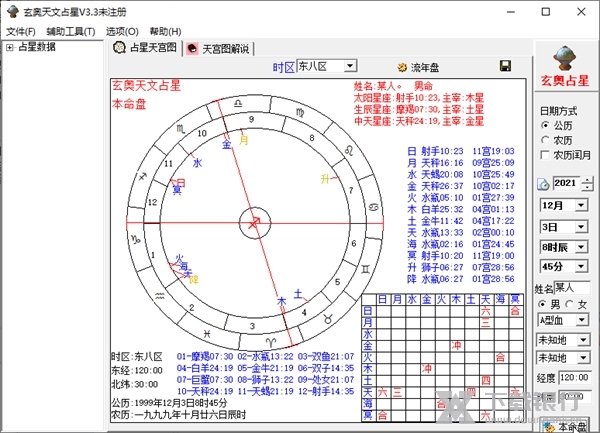Click the save floppy disk icon
Image resolution: width=600 pixels, height=433 pixels.
pos(505,66)
